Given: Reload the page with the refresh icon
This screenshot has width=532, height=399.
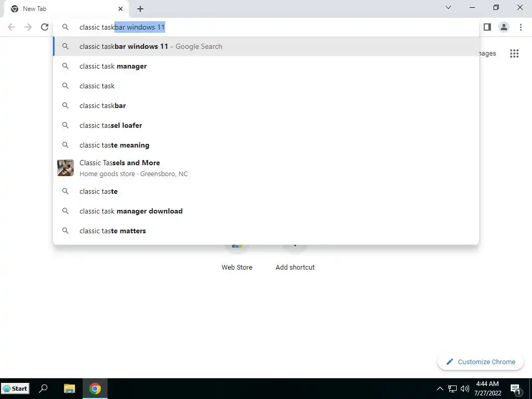Looking at the screenshot, I should pyautogui.click(x=45, y=27).
